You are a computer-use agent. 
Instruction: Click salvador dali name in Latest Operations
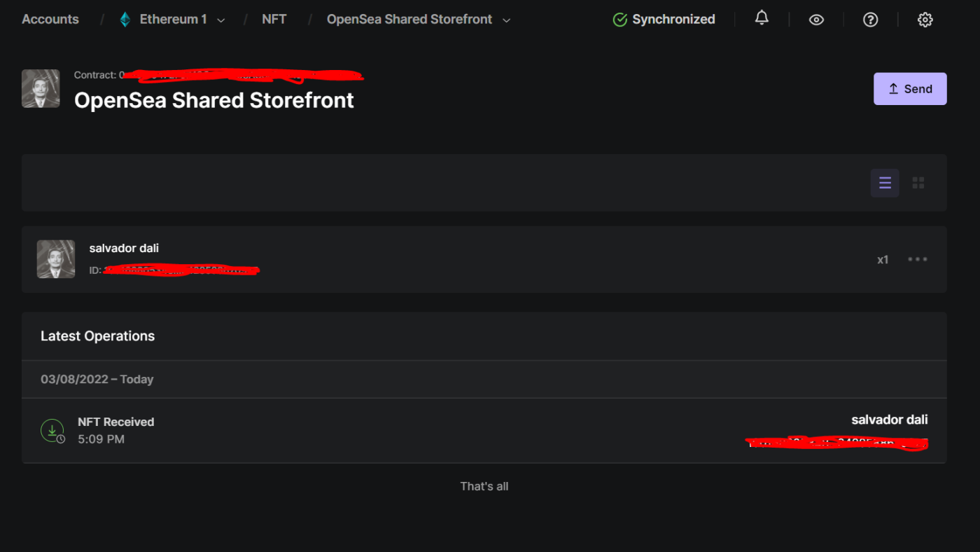[x=890, y=420]
